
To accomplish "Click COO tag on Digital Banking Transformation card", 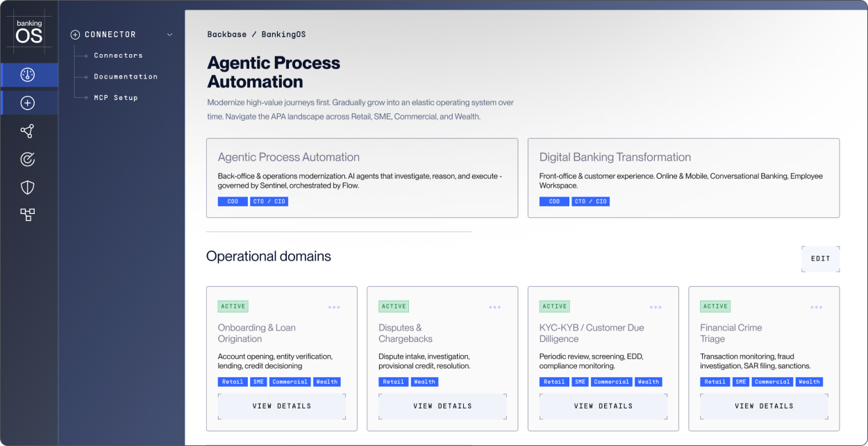I will (x=554, y=201).
